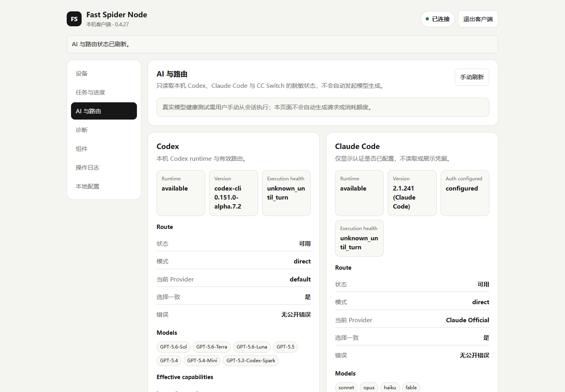Click the "Effective capabilities" heading
Image resolution: width=565 pixels, height=392 pixels.
(x=185, y=377)
